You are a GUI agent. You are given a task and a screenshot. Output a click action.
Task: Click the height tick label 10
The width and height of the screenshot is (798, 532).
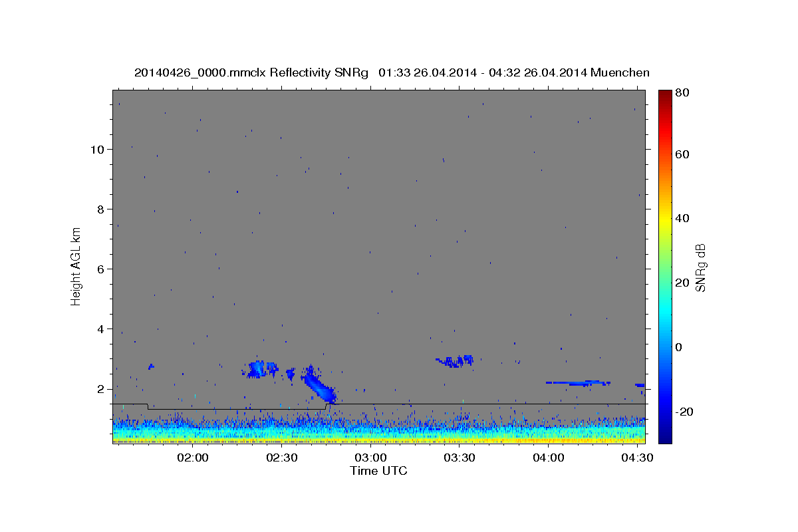97,149
